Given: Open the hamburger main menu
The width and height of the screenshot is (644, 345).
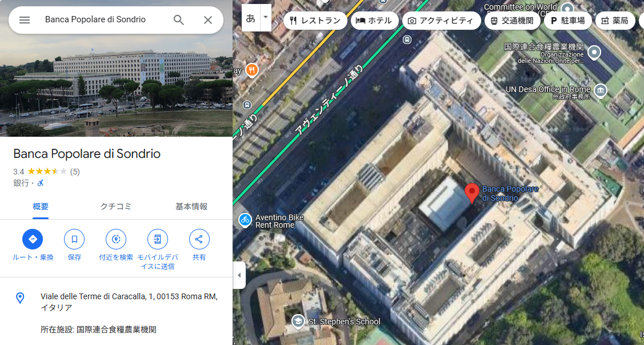Looking at the screenshot, I should pos(25,19).
